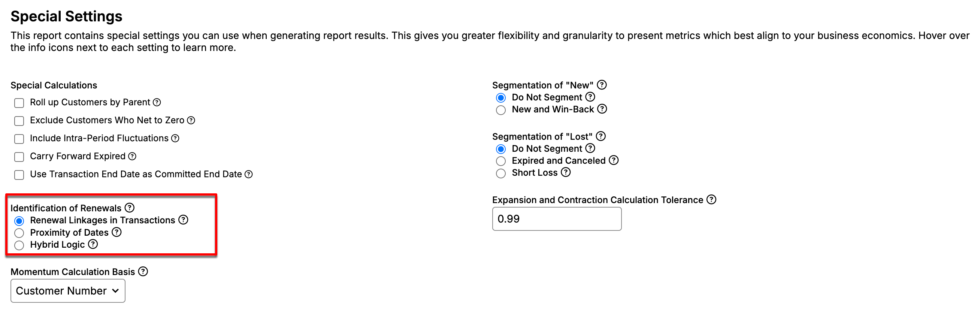Click info icon next to Momentum Calculation Basis
Screen dimensions: 980x320
143,272
